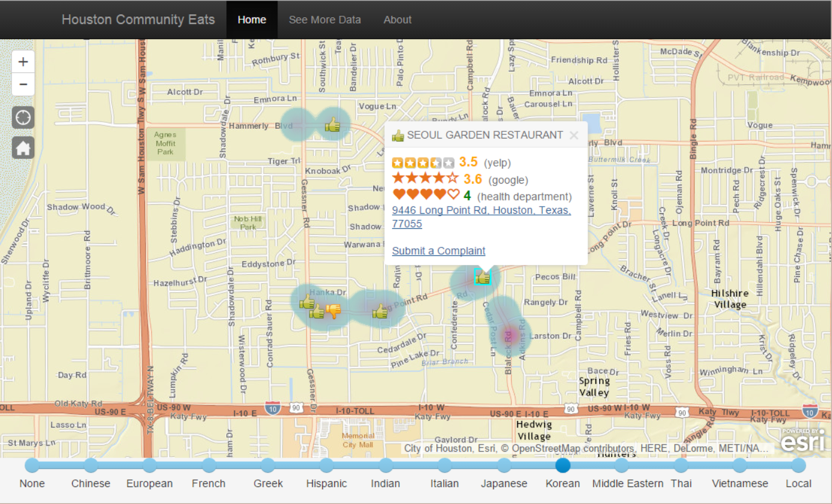The height and width of the screenshot is (504, 832).
Task: Open the See More Data tab
Action: tap(325, 20)
